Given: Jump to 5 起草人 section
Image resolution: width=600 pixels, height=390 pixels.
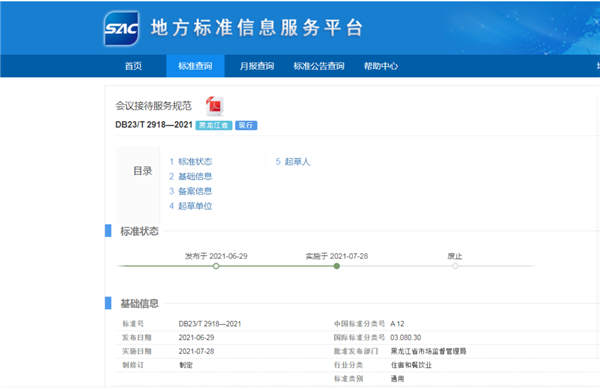Looking at the screenshot, I should (293, 162).
